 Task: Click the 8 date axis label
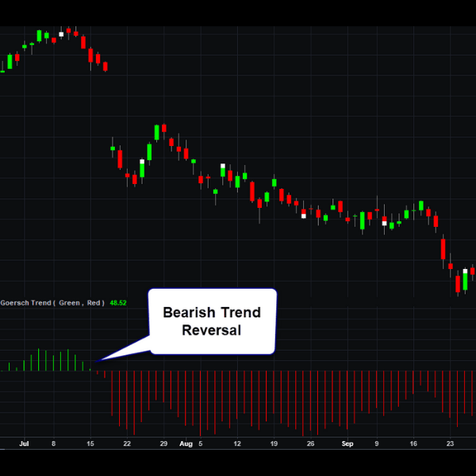53,443
